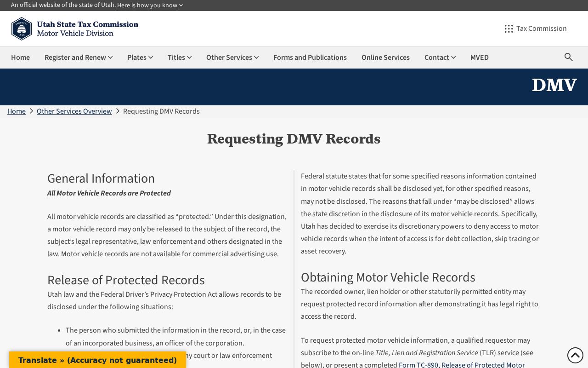This screenshot has height=368, width=588.
Task: Click Other Services Overview breadcrumb link
Action: click(x=74, y=111)
